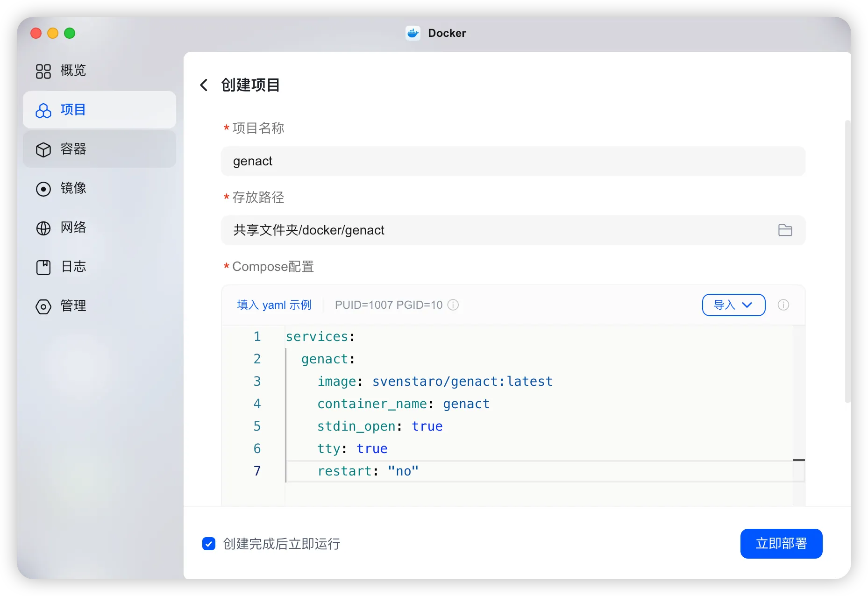The height and width of the screenshot is (596, 868).
Task: Click the 'services:' first code line
Action: pyautogui.click(x=320, y=337)
